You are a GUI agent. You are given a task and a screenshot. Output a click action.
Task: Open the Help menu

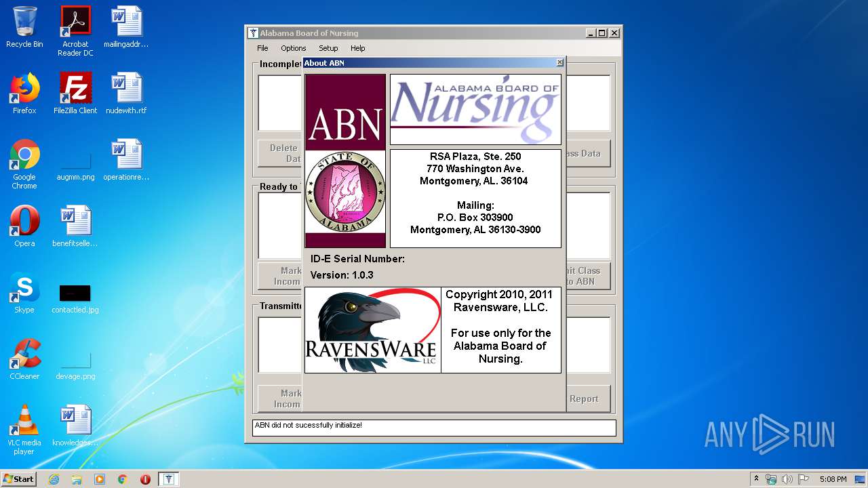pyautogui.click(x=358, y=48)
